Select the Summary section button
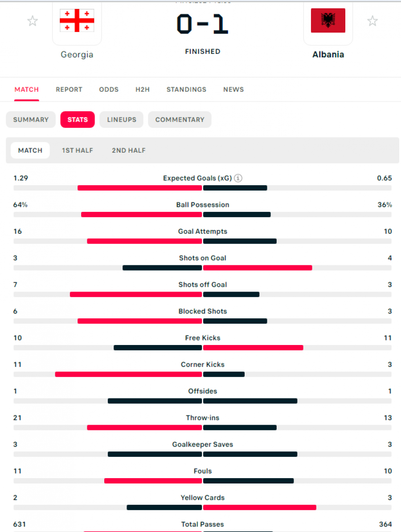401x532 pixels. click(31, 120)
